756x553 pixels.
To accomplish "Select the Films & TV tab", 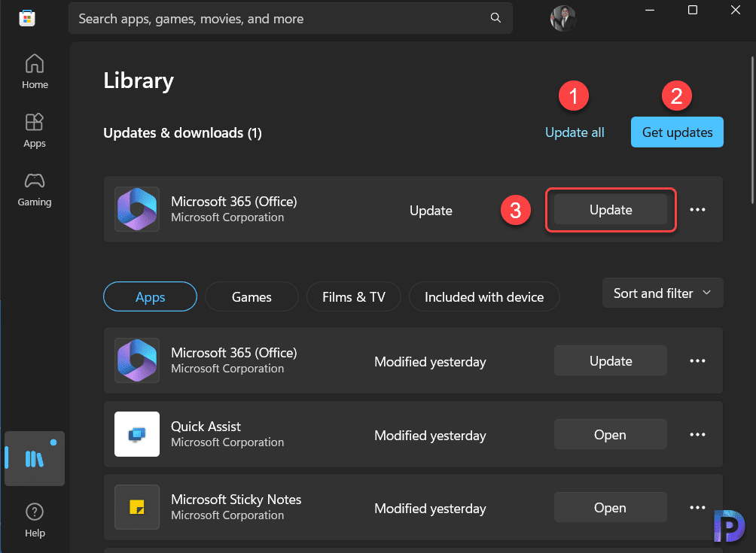I will (x=353, y=296).
